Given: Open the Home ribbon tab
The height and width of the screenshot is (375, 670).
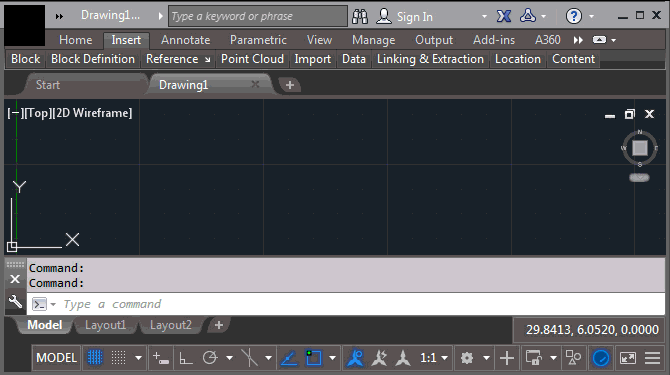Looking at the screenshot, I should click(x=76, y=40).
